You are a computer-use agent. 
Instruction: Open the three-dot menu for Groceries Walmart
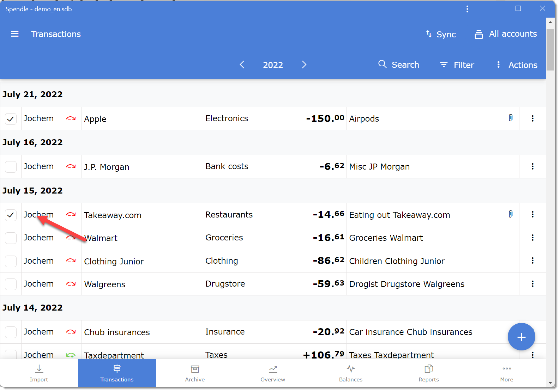[532, 238]
